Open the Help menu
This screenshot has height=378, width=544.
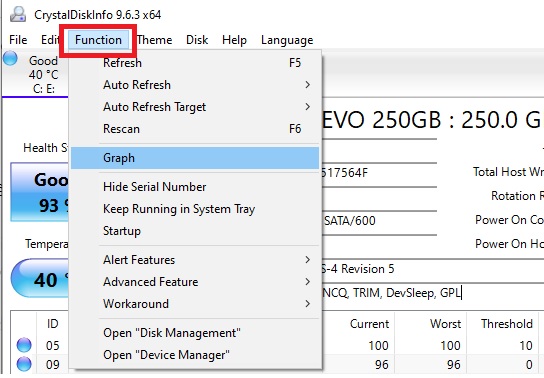coord(234,40)
